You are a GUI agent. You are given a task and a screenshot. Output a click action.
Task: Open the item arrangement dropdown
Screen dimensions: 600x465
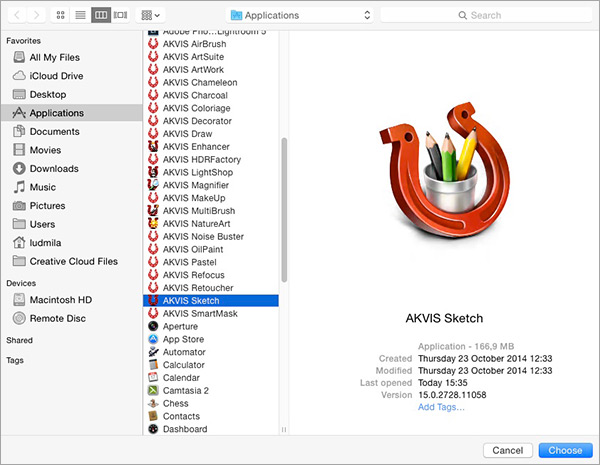pyautogui.click(x=150, y=15)
